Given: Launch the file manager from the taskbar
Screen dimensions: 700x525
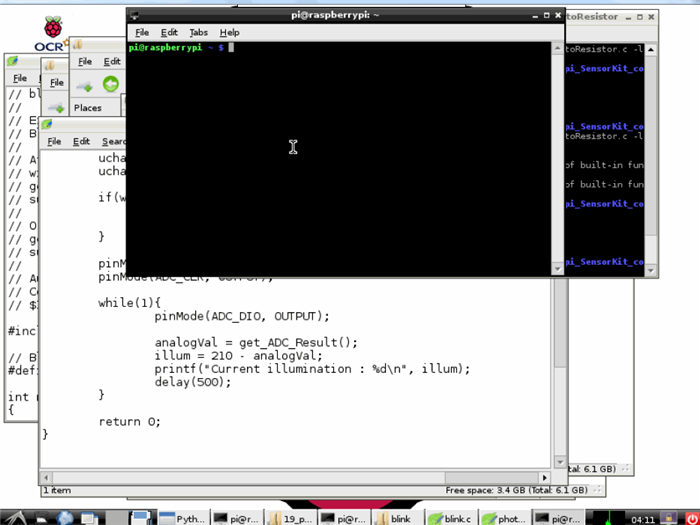Looking at the screenshot, I should pos(42,518).
